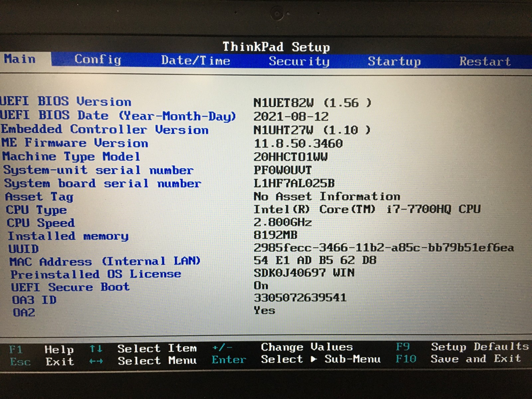Image resolution: width=532 pixels, height=399 pixels.
Task: Click the MAC value 54 E1 AD B5 62 D8
Action: click(x=315, y=260)
